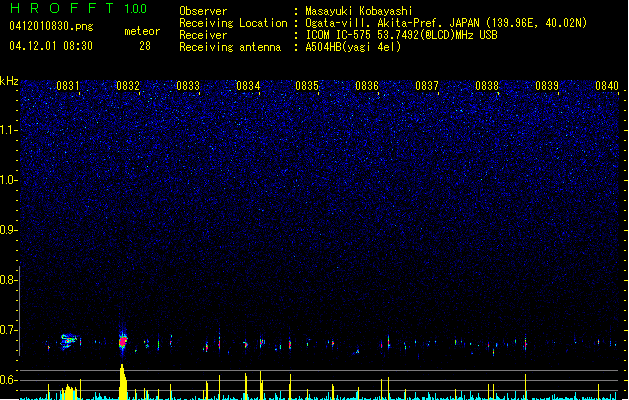Click the meteor count value 28
This screenshot has height=400, width=629.
coord(145,46)
